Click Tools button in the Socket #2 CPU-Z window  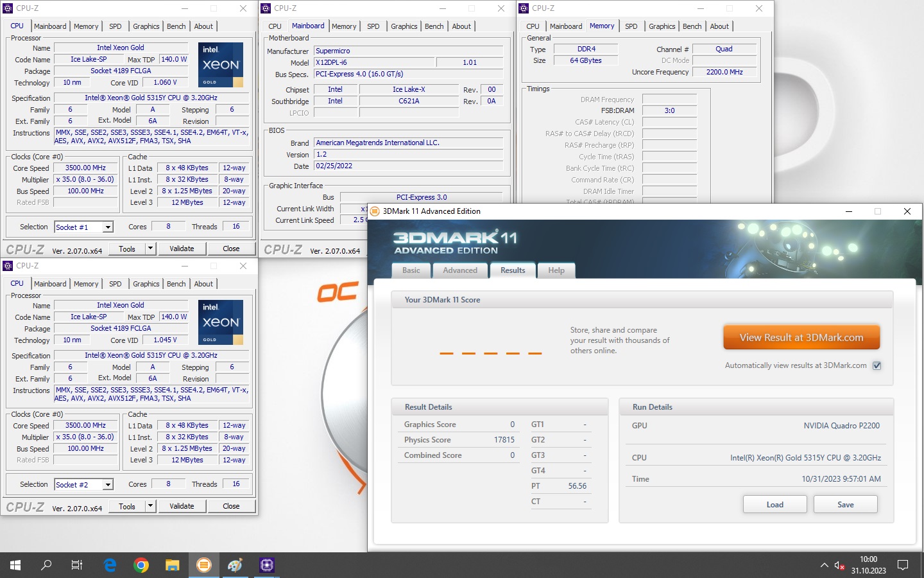pyautogui.click(x=127, y=506)
